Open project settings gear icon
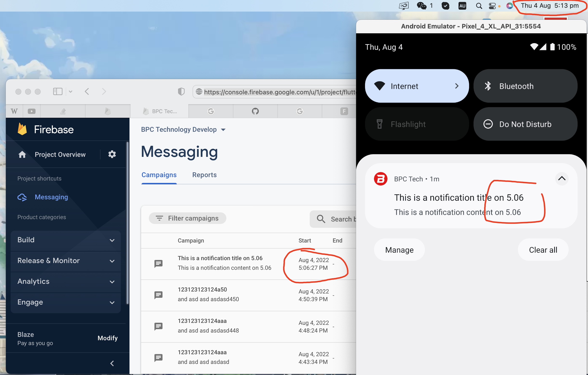 [x=112, y=154]
